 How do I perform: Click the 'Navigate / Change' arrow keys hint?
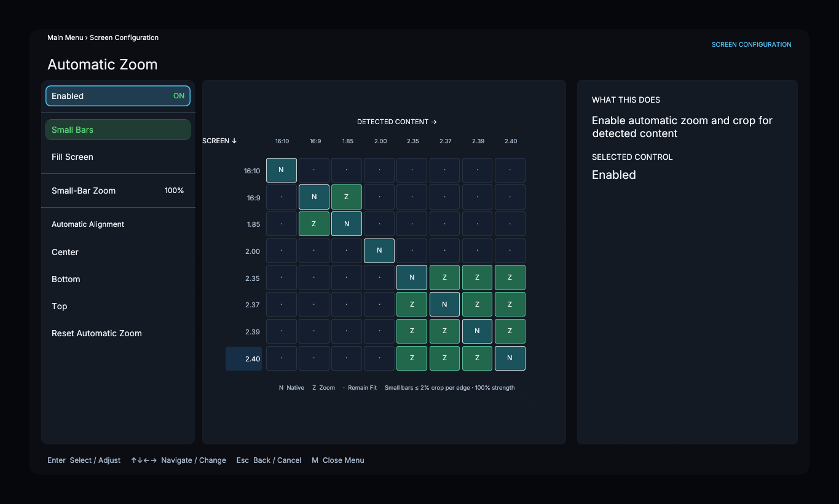pyautogui.click(x=178, y=460)
